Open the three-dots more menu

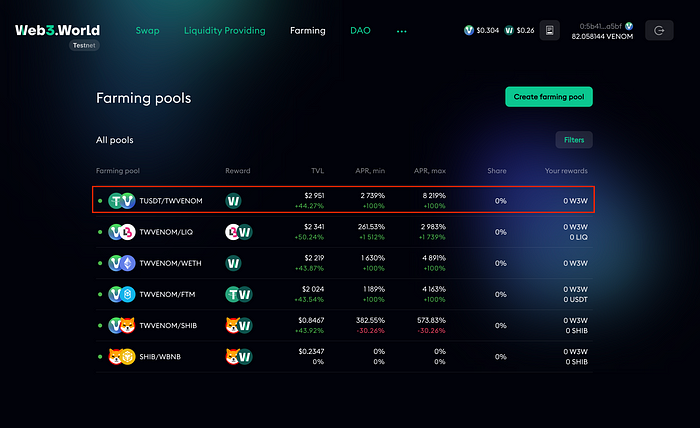[401, 31]
